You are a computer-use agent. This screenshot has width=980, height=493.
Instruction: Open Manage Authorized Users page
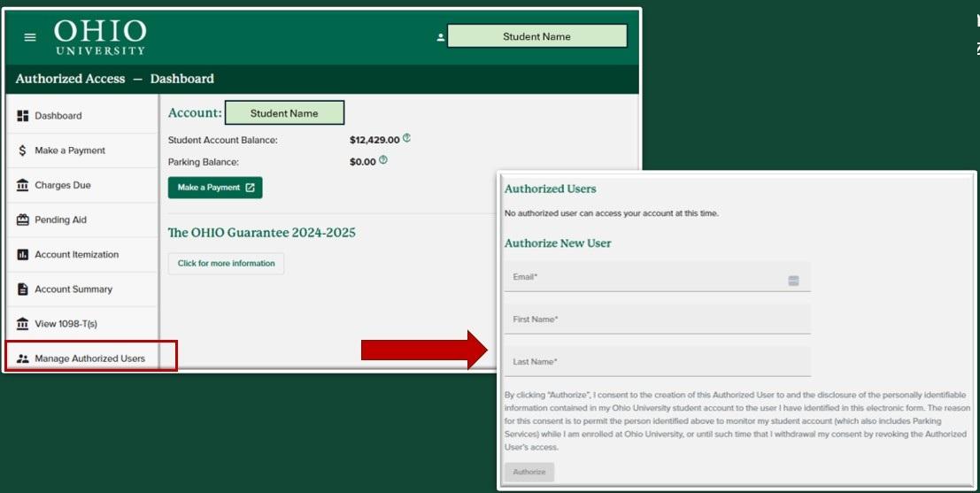coord(89,358)
